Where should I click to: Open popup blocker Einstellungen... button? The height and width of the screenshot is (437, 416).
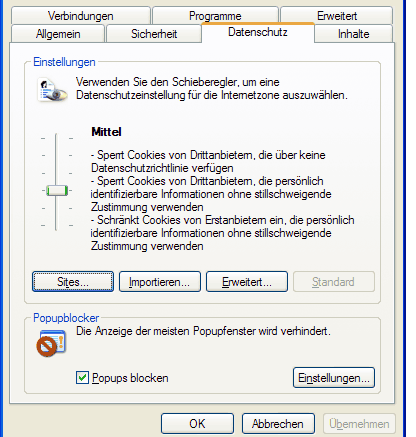pos(334,378)
